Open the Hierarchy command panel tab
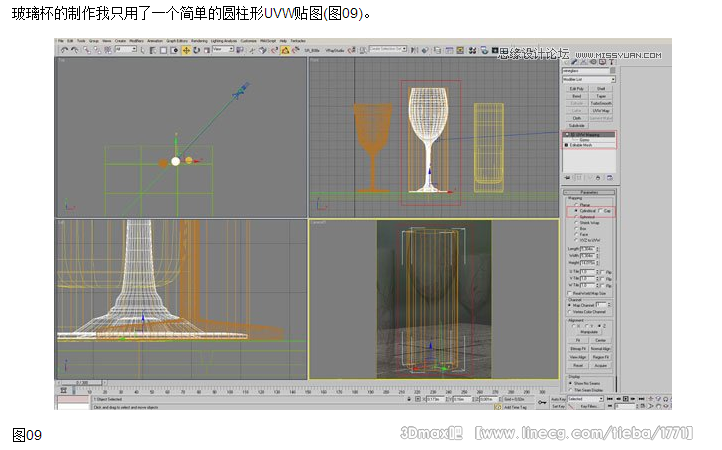This screenshot has width=722, height=450. 583,62
